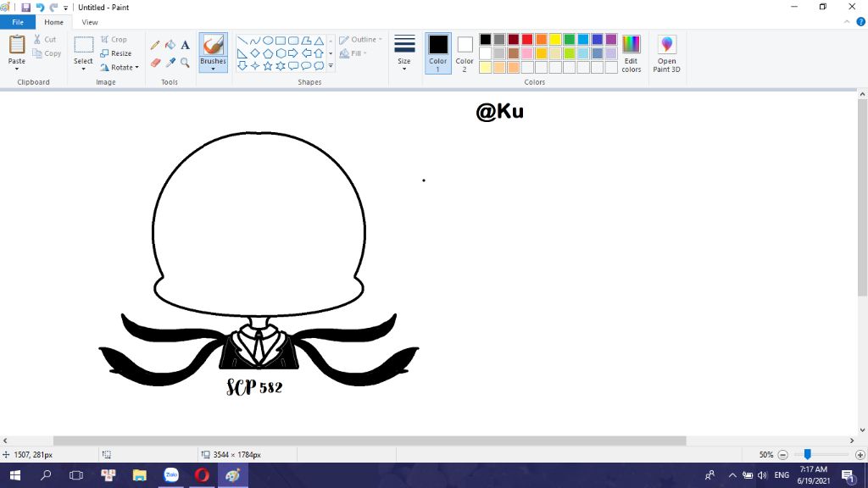868x488 pixels.
Task: Choose the Right arrow shape
Action: (x=292, y=53)
